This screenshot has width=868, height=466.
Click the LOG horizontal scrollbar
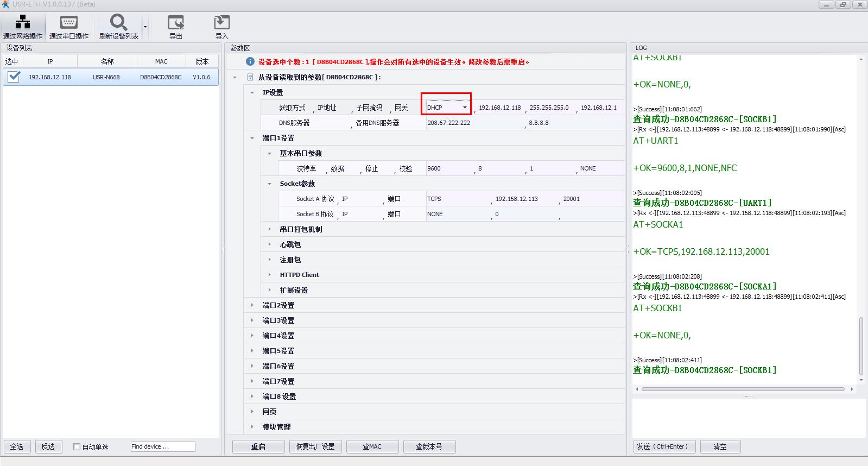point(743,389)
